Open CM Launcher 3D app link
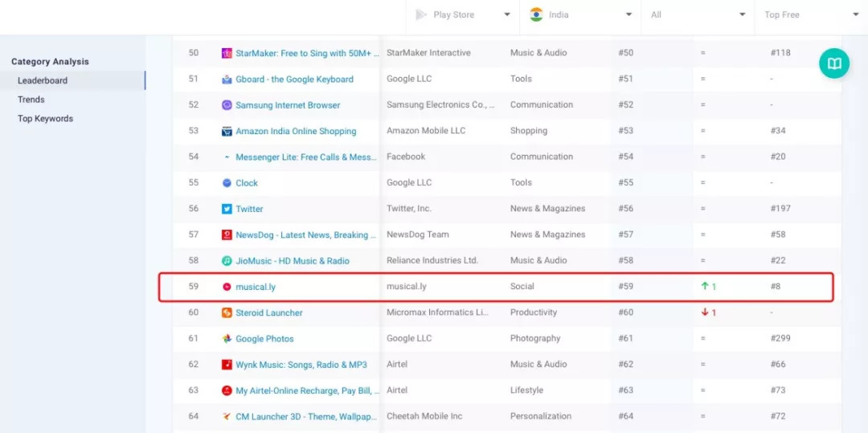 [x=307, y=416]
